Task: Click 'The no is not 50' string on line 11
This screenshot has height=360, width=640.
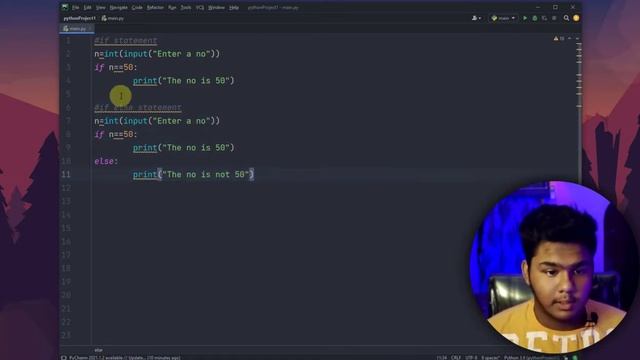Action: (x=206, y=174)
